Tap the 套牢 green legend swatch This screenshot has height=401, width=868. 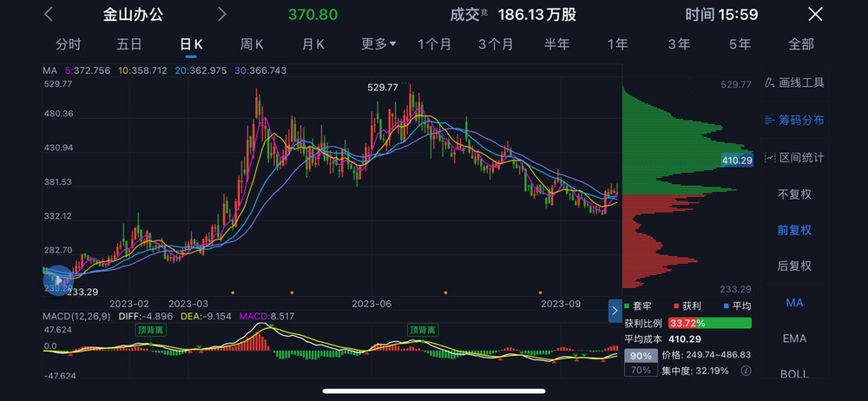pos(628,306)
